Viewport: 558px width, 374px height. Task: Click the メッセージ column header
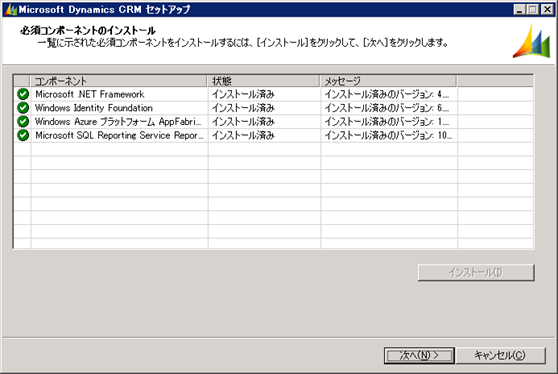click(388, 81)
